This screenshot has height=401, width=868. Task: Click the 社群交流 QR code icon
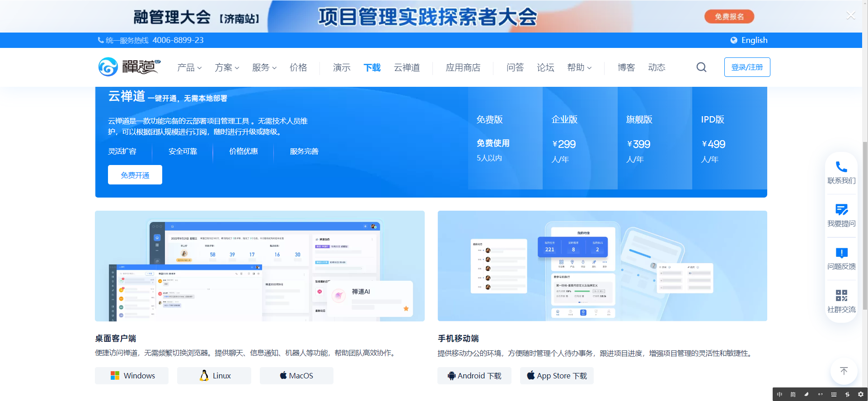point(841,296)
